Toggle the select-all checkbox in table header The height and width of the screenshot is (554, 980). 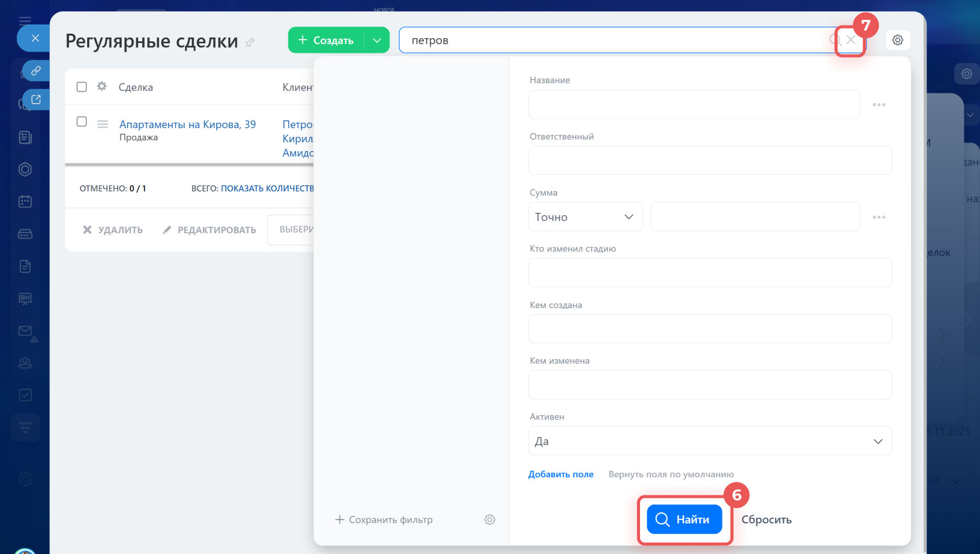pos(82,87)
